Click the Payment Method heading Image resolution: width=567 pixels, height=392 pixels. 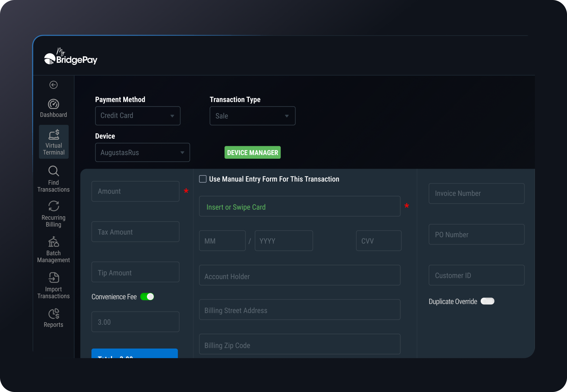pos(120,99)
